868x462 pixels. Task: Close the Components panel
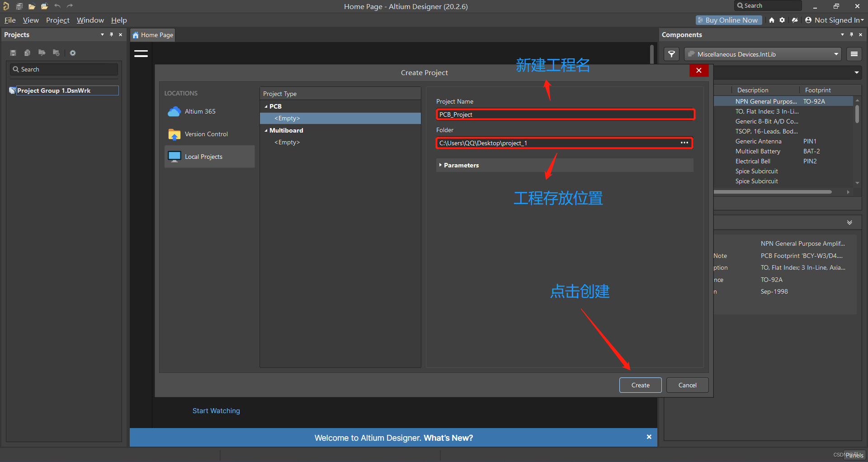tap(860, 35)
